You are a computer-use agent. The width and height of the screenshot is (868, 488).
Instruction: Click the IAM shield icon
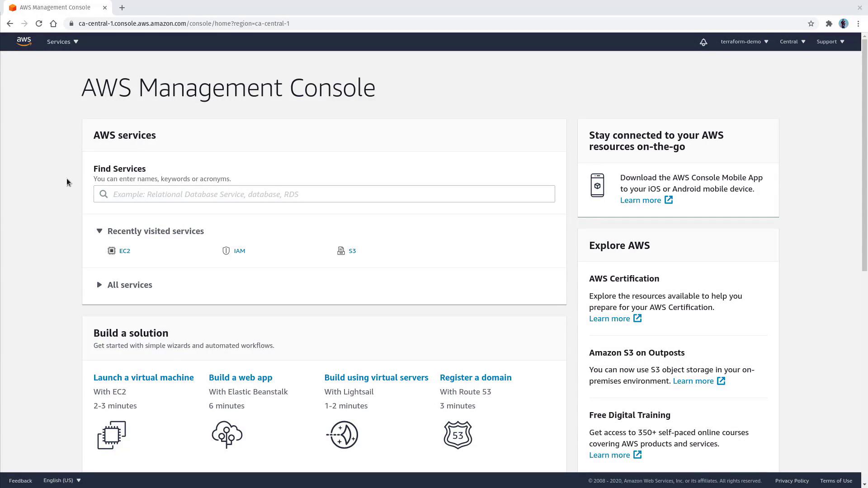point(226,251)
